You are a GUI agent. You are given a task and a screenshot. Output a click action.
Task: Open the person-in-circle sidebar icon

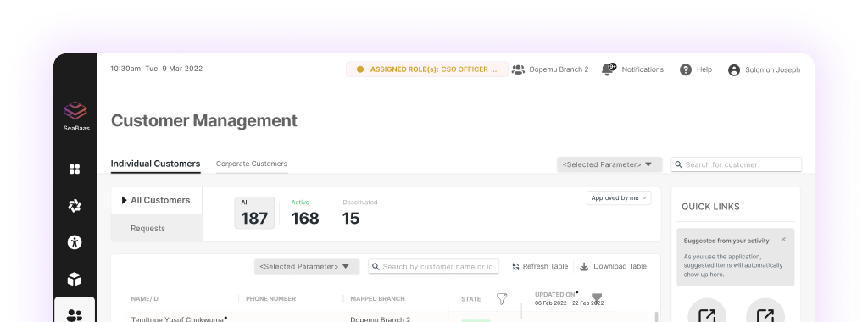click(75, 241)
